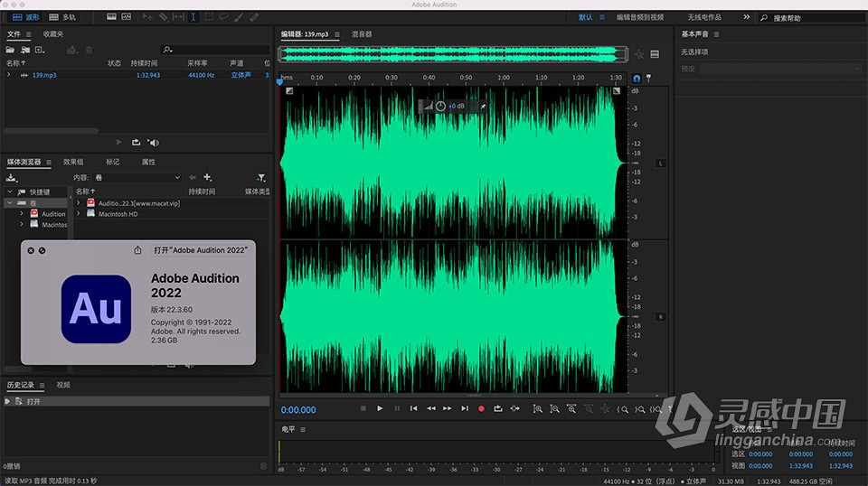This screenshot has width=868, height=486.
Task: Click the 0:00.000 timecode display
Action: [298, 410]
